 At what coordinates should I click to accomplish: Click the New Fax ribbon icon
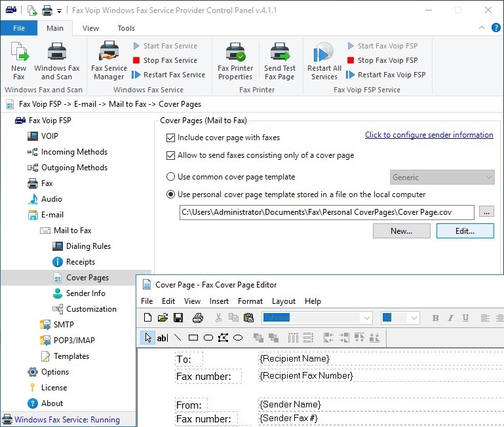[19, 61]
